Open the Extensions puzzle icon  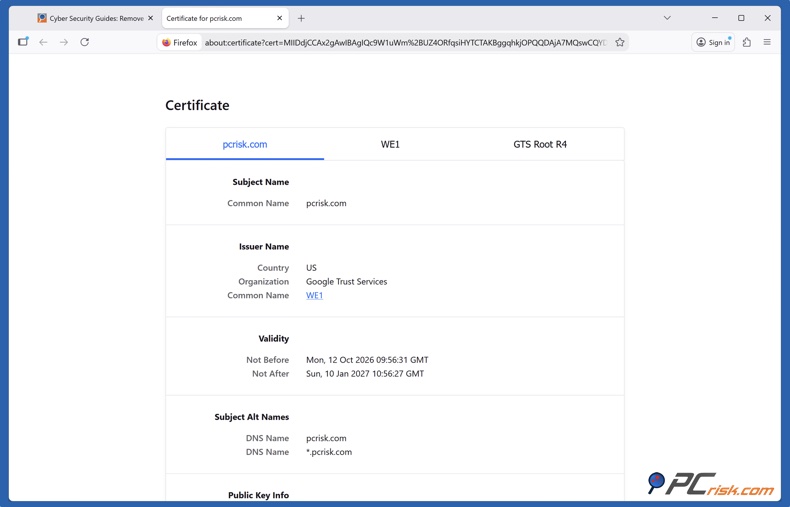(747, 42)
